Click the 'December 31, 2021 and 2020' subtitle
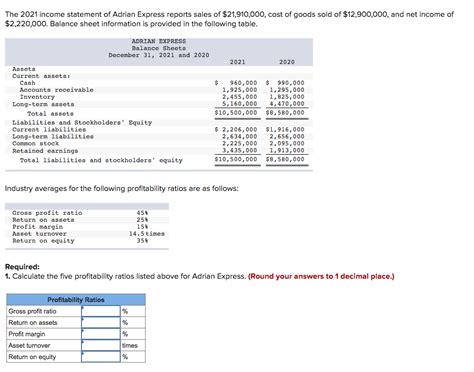The width and height of the screenshot is (474, 372). point(159,55)
